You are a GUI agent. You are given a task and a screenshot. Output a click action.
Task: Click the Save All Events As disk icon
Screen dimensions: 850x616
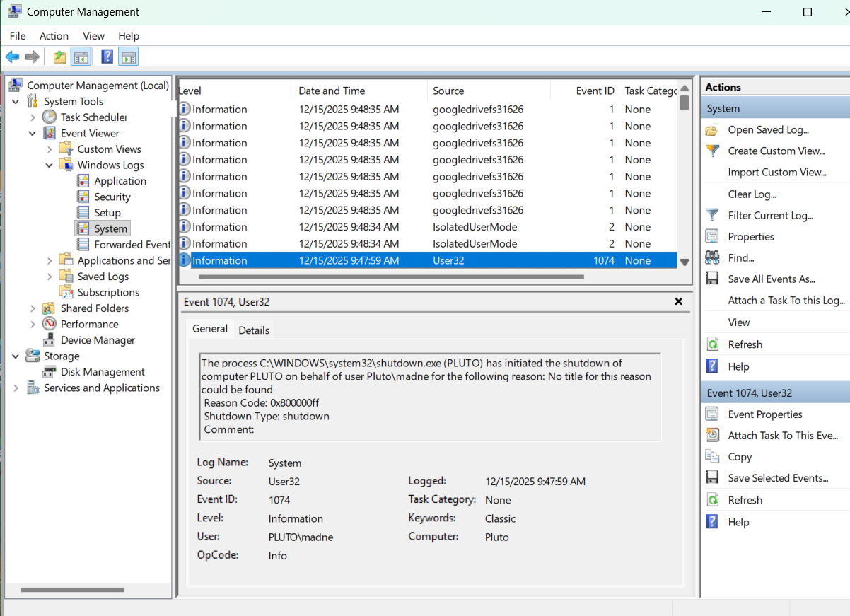(713, 279)
